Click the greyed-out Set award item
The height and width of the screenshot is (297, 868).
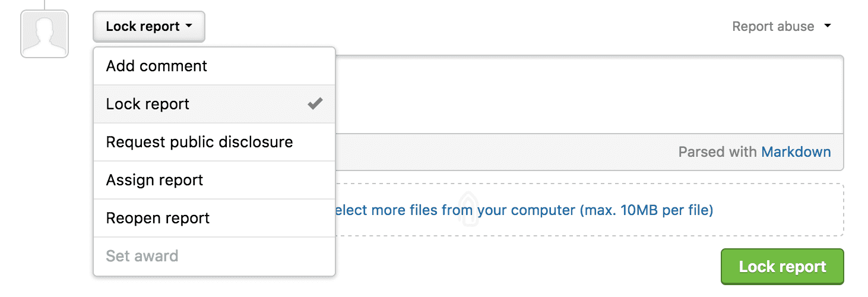[142, 256]
